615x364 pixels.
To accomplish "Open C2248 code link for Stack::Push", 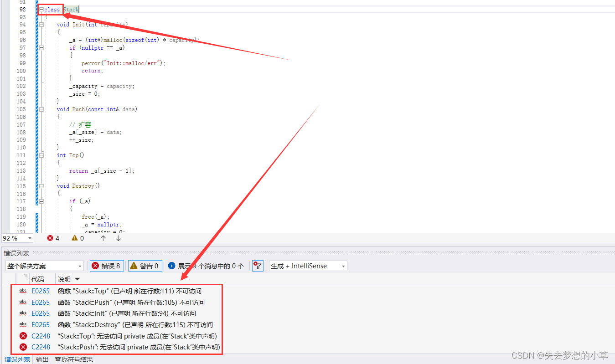I will [x=41, y=347].
